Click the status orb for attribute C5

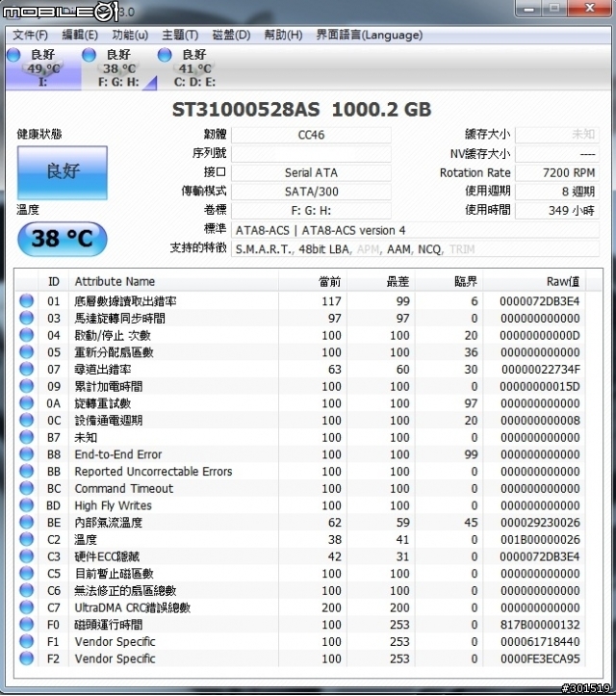pos(27,573)
